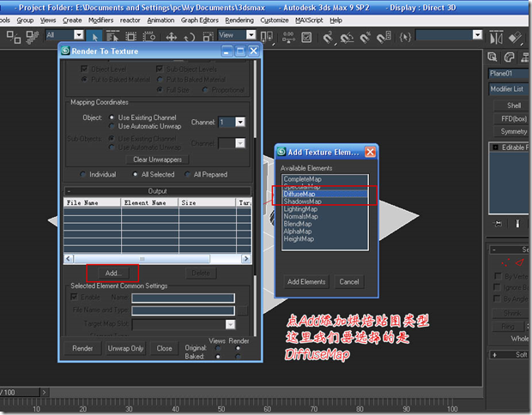Click the Select and Link icon
The width and height of the screenshot is (532, 415).
click(x=14, y=37)
